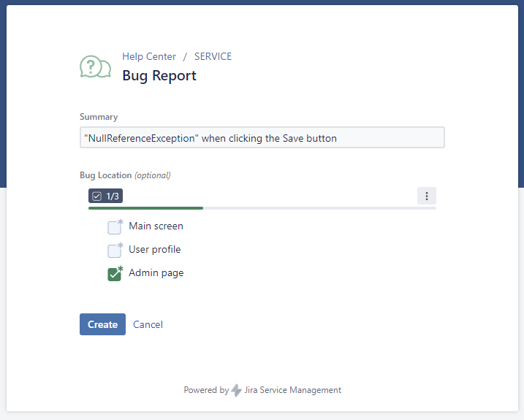
Task: Open the three-dot checklist options menu
Action: coord(427,196)
